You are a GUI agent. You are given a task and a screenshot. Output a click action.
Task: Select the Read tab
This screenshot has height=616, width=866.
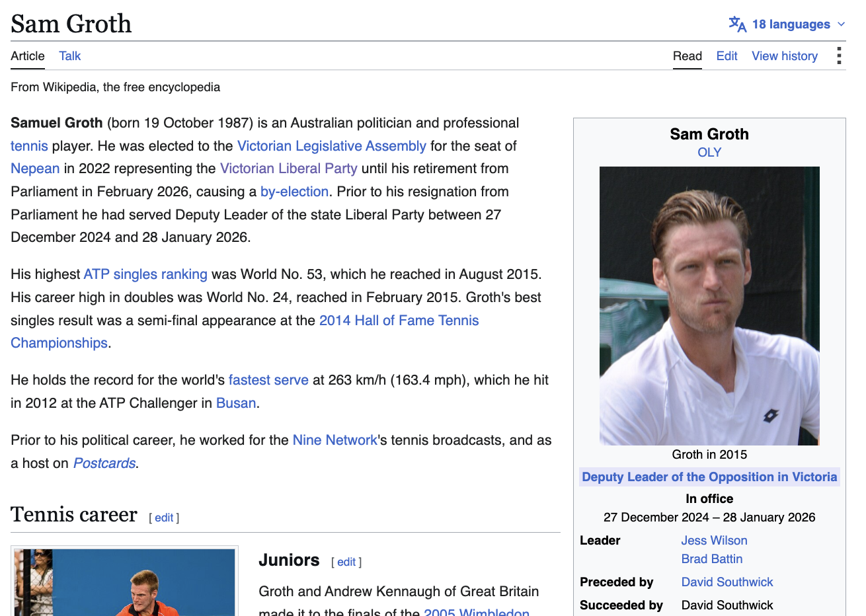pyautogui.click(x=688, y=56)
